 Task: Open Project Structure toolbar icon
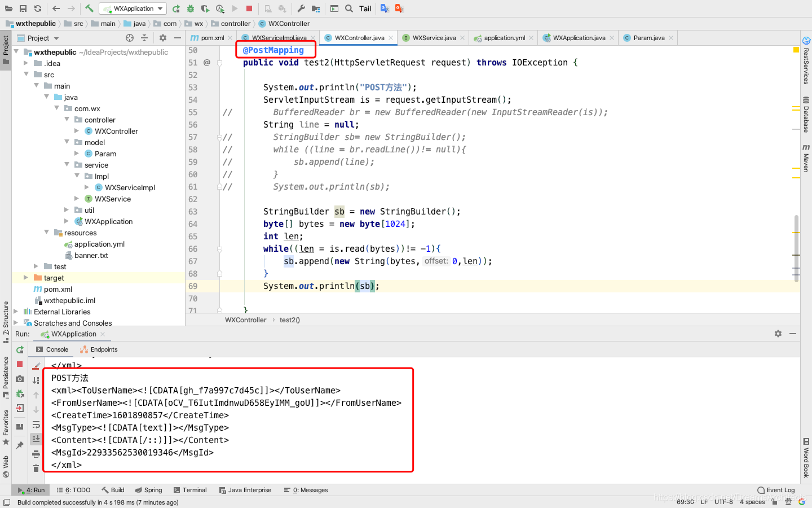pos(316,8)
